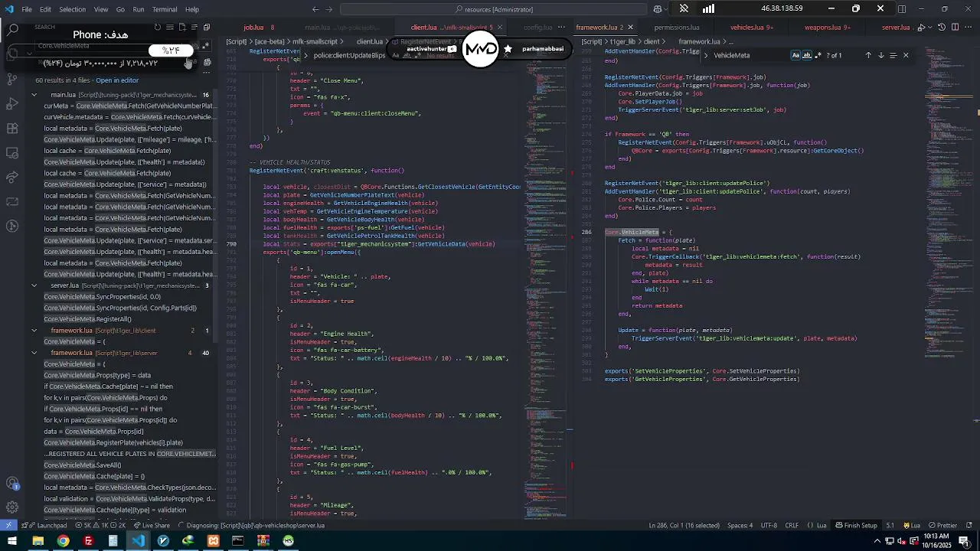This screenshot has width=980, height=551.
Task: Open the Copilot chat icon beside the command center
Action: (x=658, y=9)
